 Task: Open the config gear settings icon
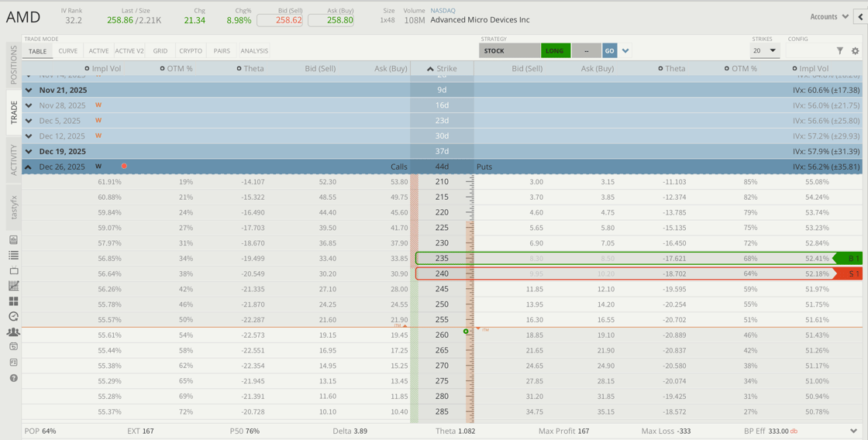click(856, 51)
